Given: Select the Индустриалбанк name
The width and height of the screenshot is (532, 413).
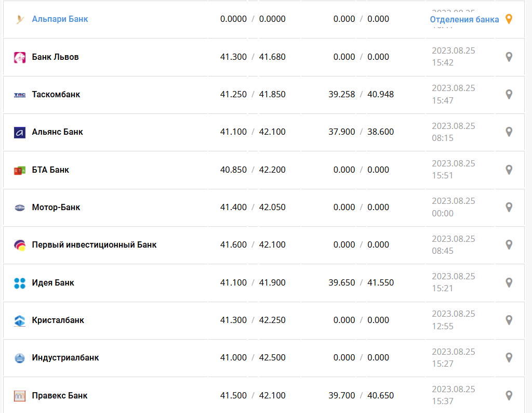Looking at the screenshot, I should [x=65, y=357].
